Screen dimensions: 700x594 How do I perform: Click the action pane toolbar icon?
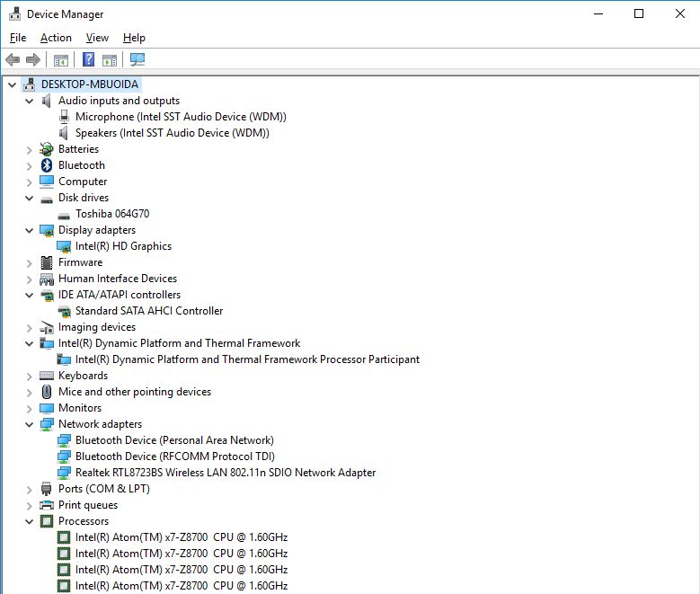(x=110, y=60)
